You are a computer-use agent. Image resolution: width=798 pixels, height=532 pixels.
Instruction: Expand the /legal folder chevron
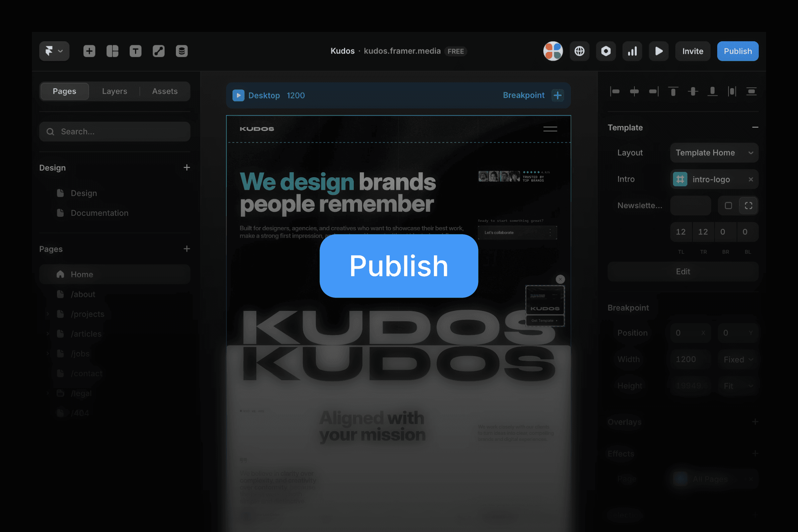(x=48, y=393)
